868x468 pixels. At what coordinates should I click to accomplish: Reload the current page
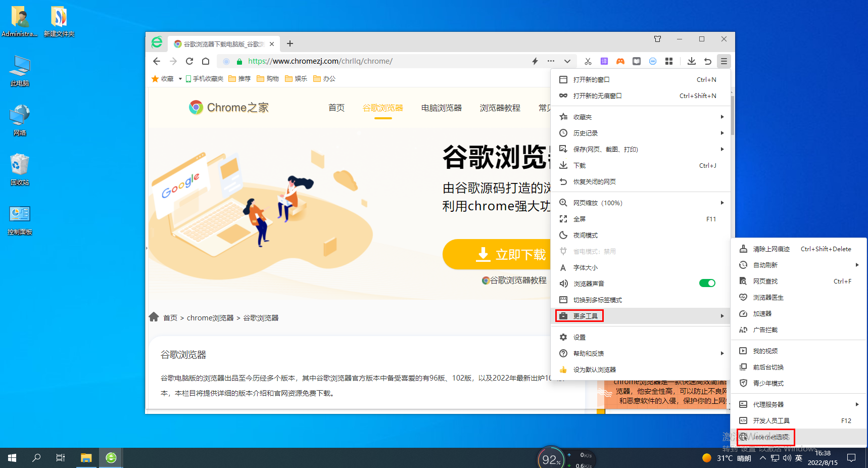[189, 61]
